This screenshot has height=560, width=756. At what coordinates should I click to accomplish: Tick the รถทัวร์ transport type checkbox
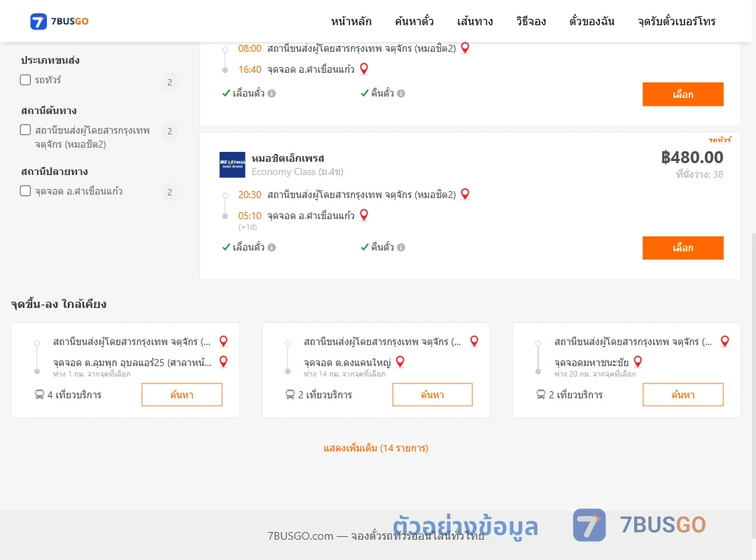(25, 80)
